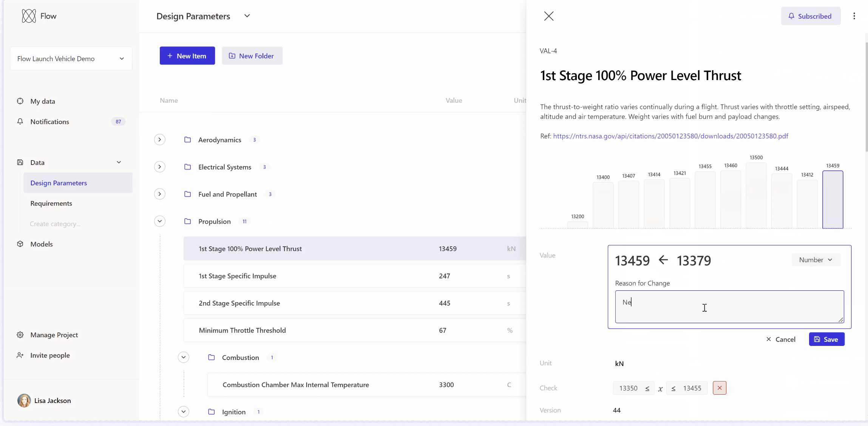Open the Requirements category

(x=51, y=203)
